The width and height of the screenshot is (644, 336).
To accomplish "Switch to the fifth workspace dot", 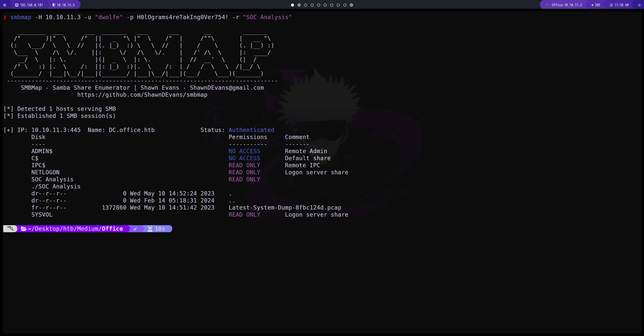I will click(x=319, y=5).
